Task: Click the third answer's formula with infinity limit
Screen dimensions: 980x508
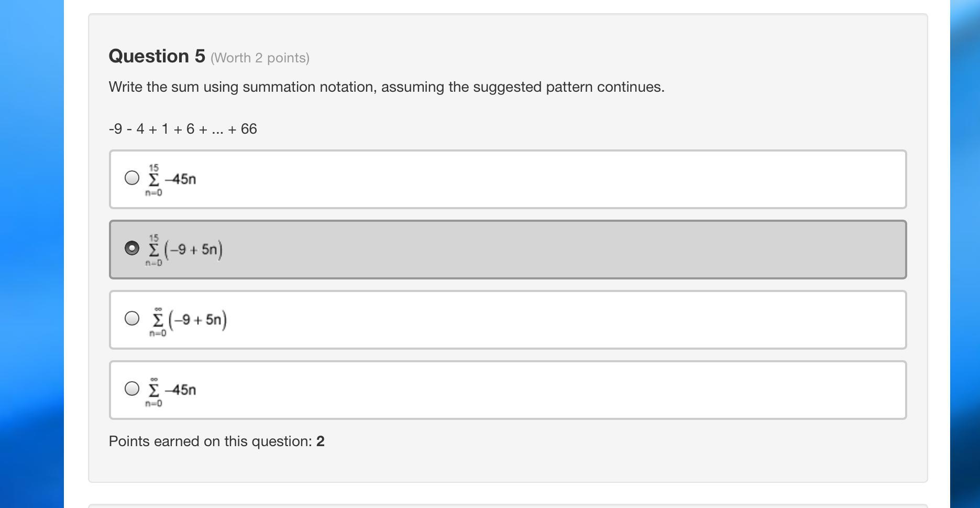Action: point(189,320)
